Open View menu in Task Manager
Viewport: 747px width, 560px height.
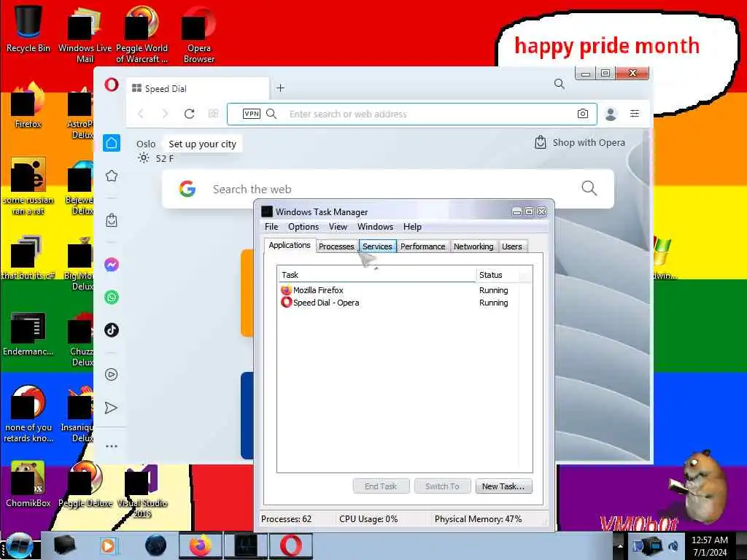(x=338, y=227)
